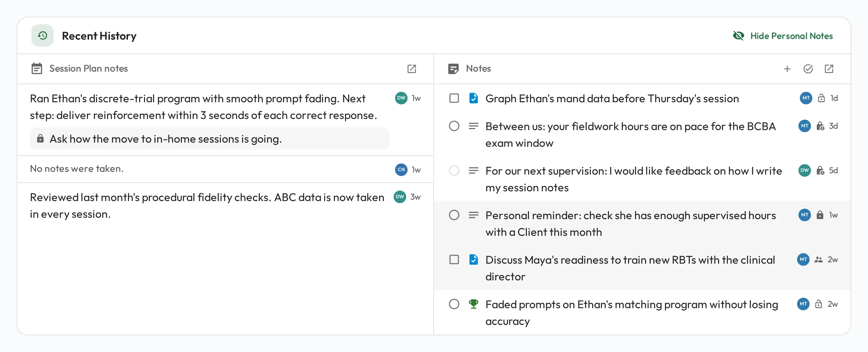Open 'Reviewed last month's procedural fidelity checks' note

207,206
